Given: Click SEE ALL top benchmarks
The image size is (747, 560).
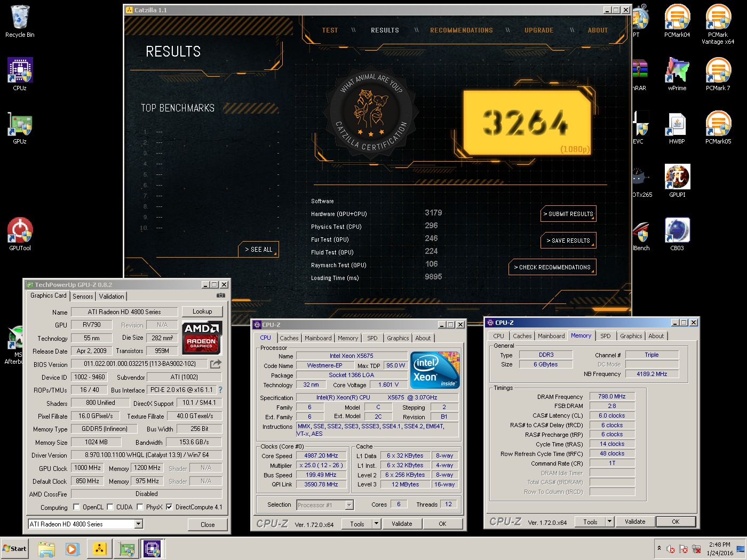Looking at the screenshot, I should (258, 249).
